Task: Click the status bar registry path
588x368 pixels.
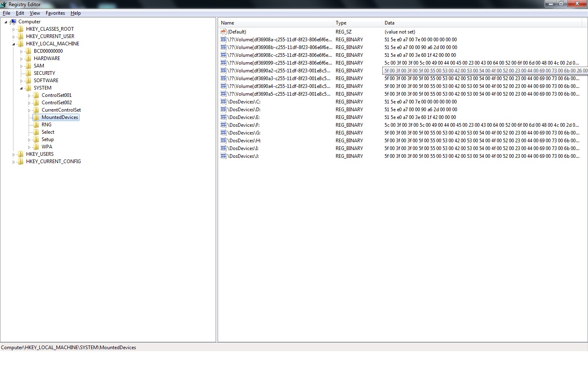Action: [x=69, y=348]
